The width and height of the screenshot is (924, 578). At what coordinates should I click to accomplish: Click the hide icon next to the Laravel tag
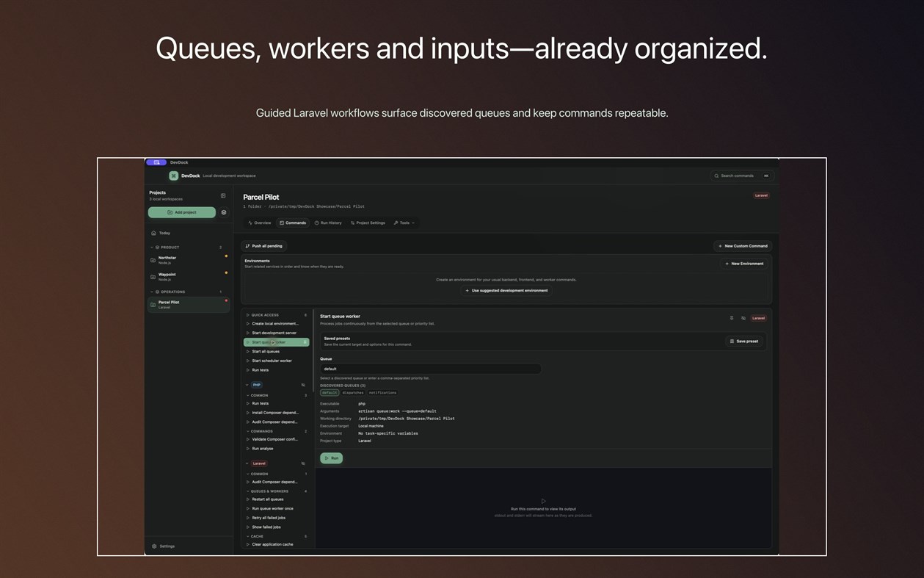743,318
